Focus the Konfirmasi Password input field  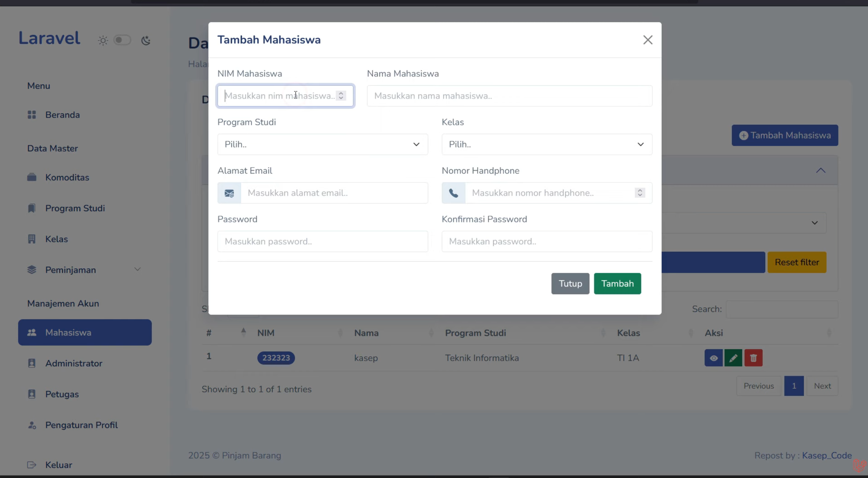(547, 242)
